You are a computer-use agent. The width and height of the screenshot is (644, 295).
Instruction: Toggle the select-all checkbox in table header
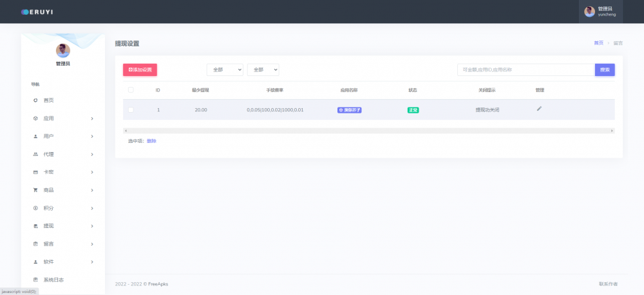131,90
